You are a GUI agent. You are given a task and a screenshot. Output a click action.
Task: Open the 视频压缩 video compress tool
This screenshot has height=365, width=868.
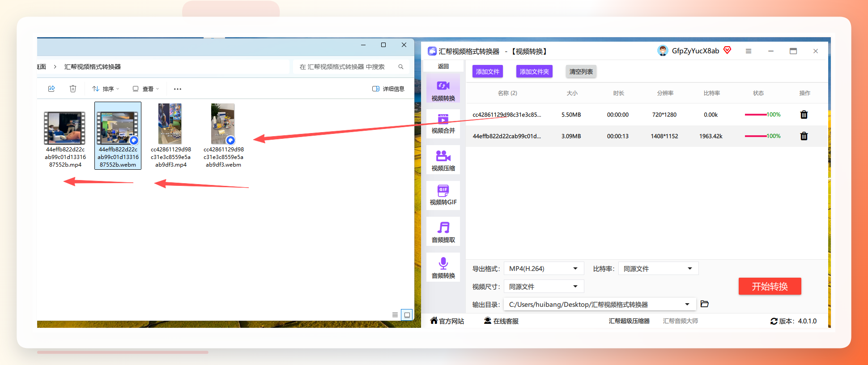coord(443,160)
